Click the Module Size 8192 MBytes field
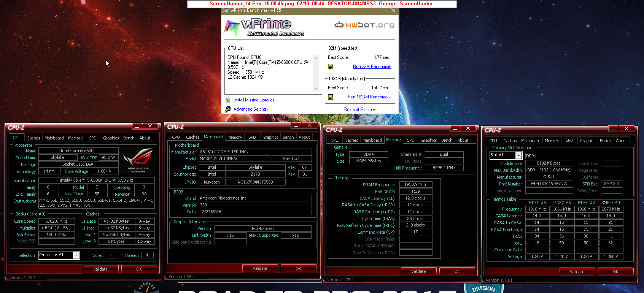 (549, 163)
